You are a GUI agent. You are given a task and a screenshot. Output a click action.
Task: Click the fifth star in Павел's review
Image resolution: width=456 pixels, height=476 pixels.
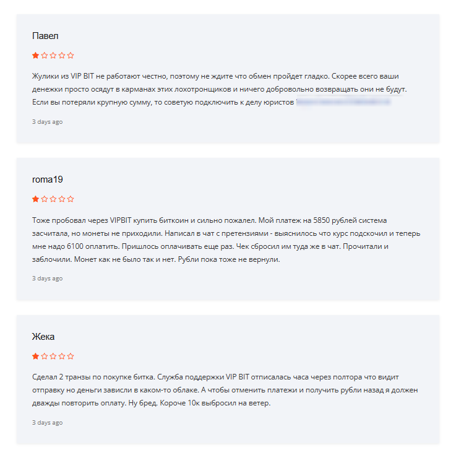[x=71, y=56]
